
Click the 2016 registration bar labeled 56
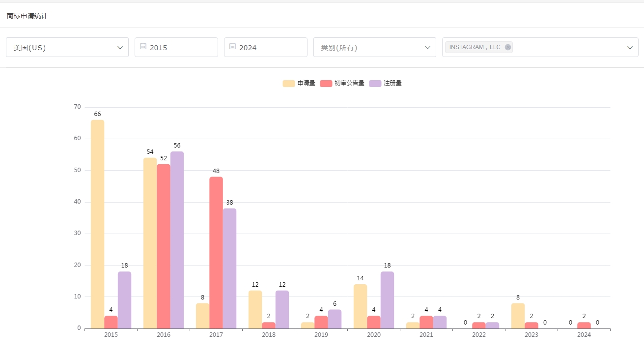[x=177, y=239]
